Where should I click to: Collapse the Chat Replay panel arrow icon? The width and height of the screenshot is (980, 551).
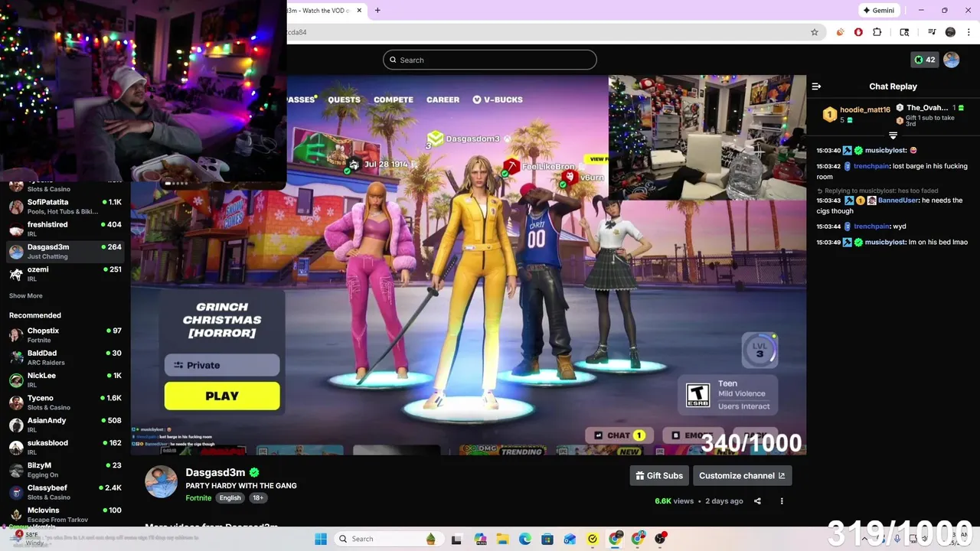point(816,86)
